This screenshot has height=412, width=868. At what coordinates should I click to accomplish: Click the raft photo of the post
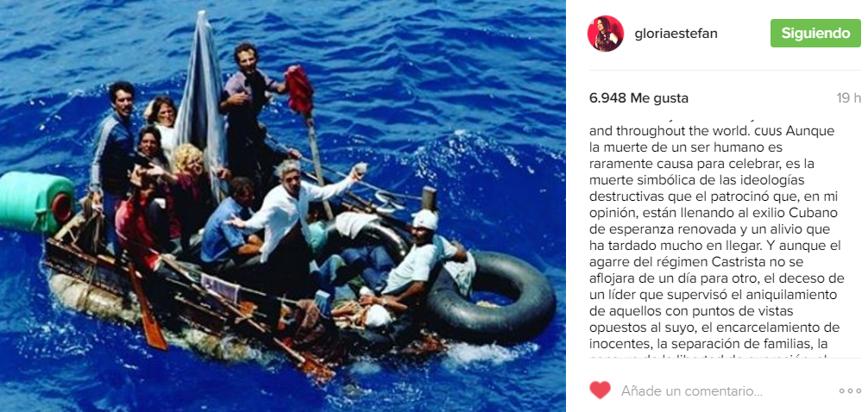coord(283,206)
